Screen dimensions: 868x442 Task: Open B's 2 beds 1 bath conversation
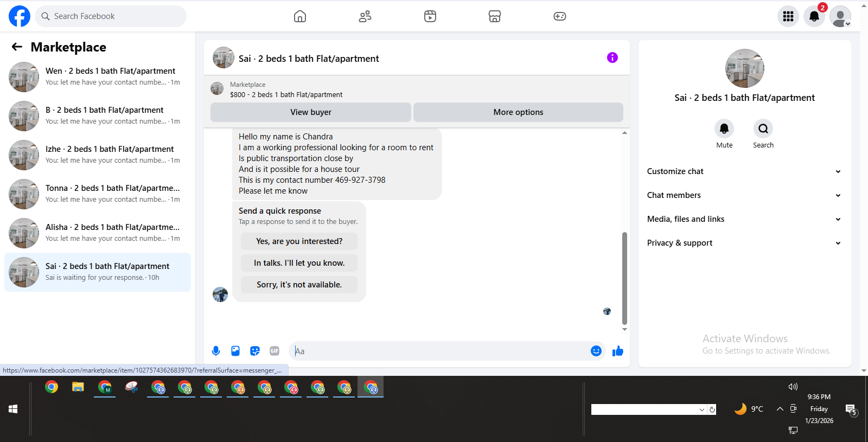(x=98, y=116)
